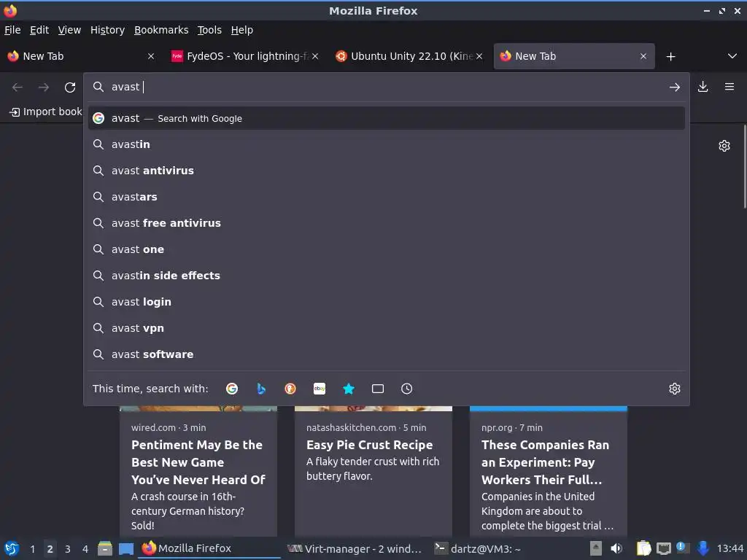Click the 13:44 clock
The image size is (747, 560).
tap(730, 548)
